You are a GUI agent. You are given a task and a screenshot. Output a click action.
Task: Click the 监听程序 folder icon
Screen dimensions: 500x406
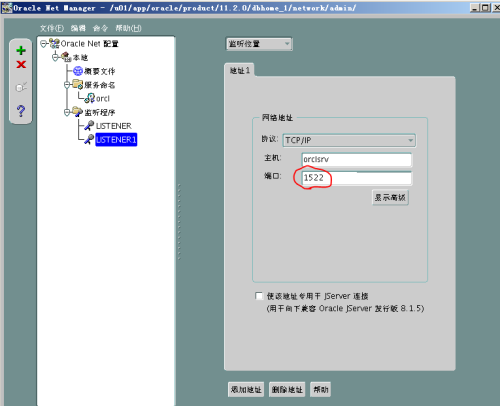point(78,112)
